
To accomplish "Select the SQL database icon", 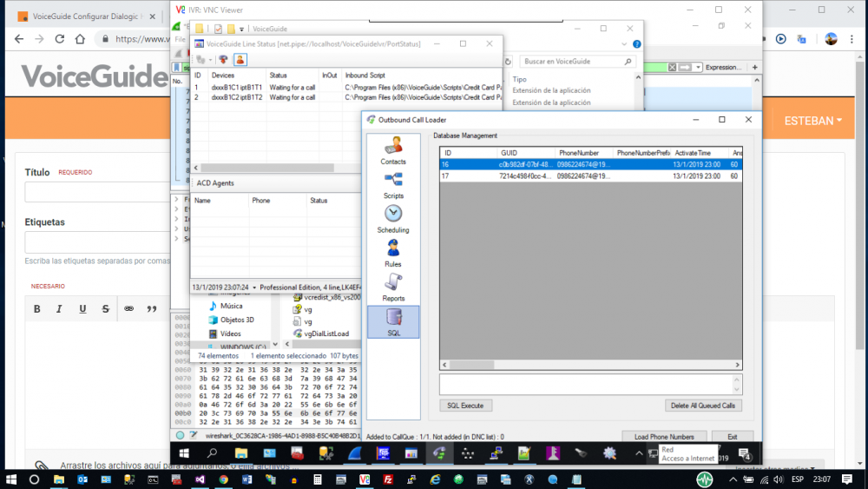I will pos(392,320).
